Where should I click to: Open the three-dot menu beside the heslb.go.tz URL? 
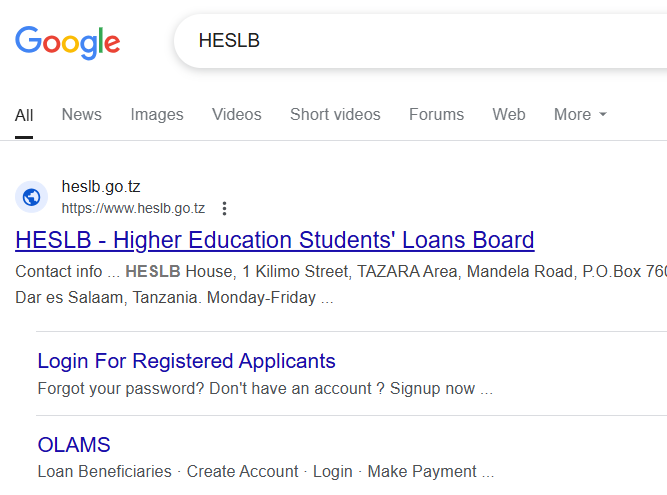[x=224, y=208]
